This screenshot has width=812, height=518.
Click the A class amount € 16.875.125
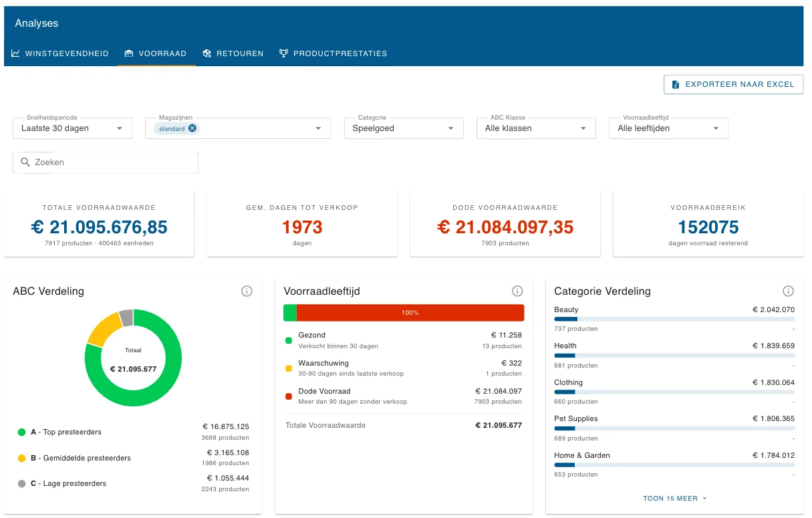[226, 426]
